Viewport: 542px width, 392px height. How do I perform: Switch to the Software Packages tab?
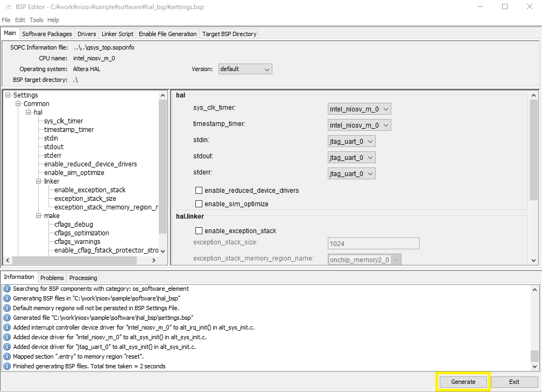[46, 33]
